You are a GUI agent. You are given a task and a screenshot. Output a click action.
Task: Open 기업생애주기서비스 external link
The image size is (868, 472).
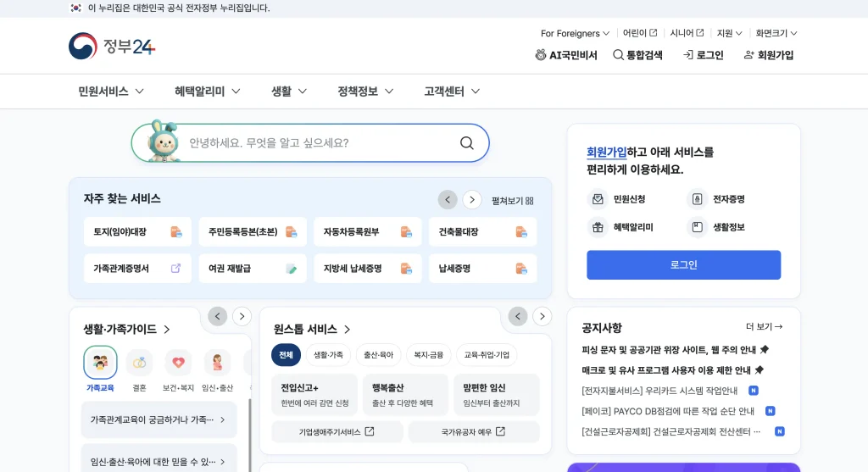(x=337, y=431)
